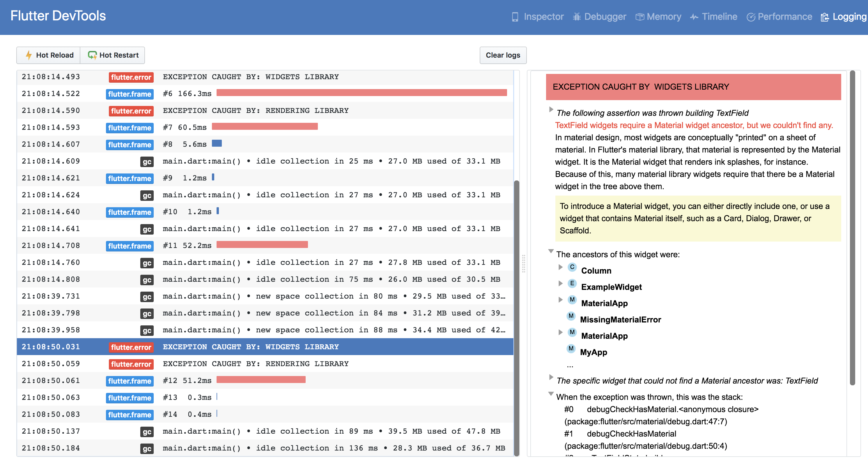Select the 21:08:50.184 idle collection row

[x=265, y=448]
